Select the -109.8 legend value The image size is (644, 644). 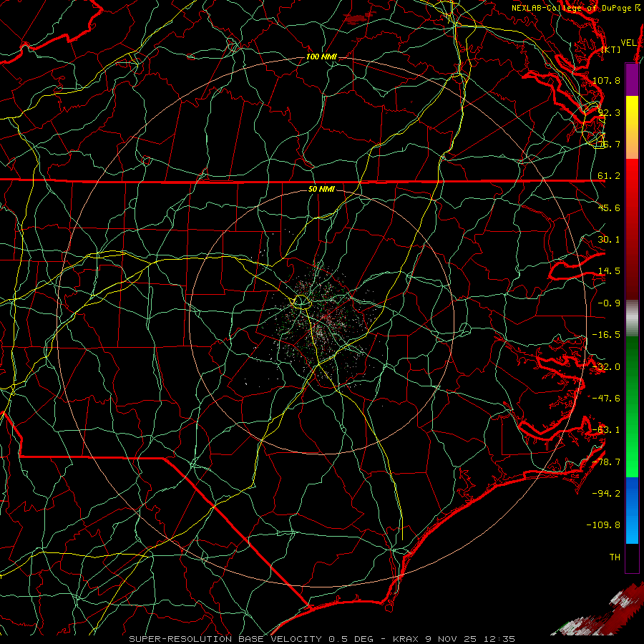[604, 525]
